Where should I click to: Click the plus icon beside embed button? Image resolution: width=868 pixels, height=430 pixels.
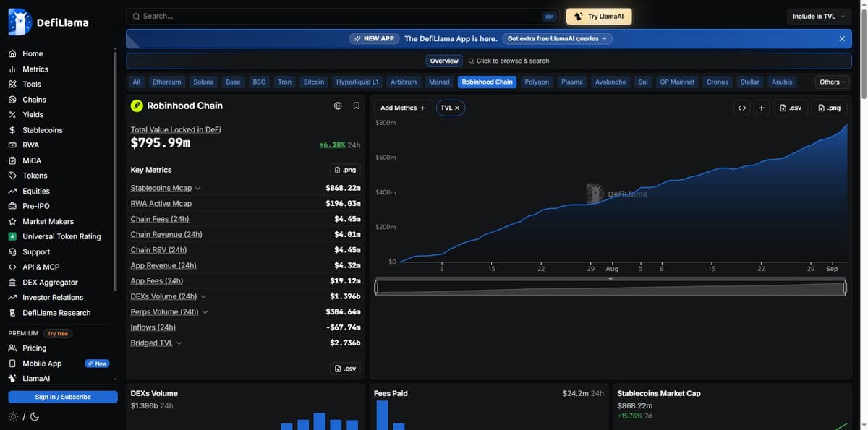[761, 108]
